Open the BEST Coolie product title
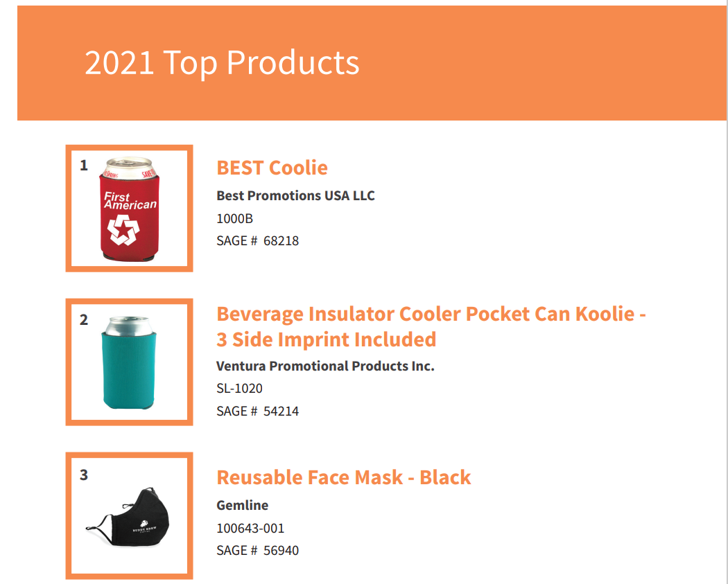Screen dimensions: 728x584 click(x=272, y=168)
